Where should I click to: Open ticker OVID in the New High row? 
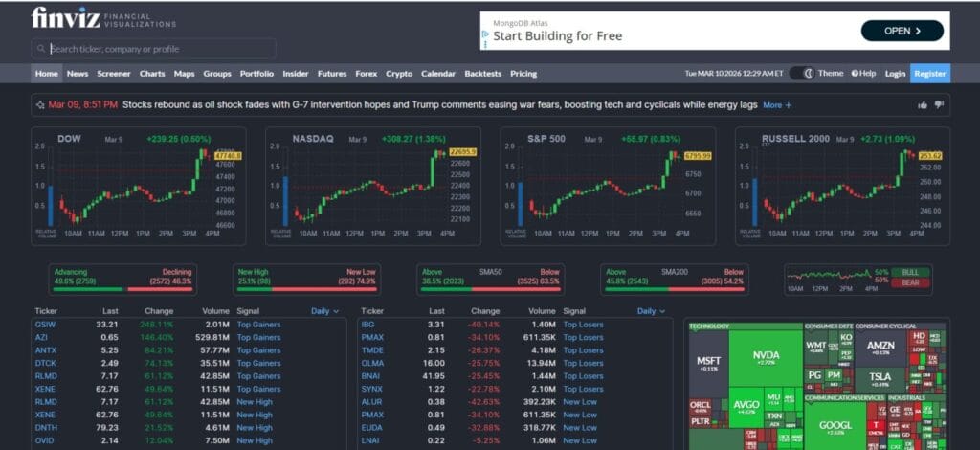point(44,440)
